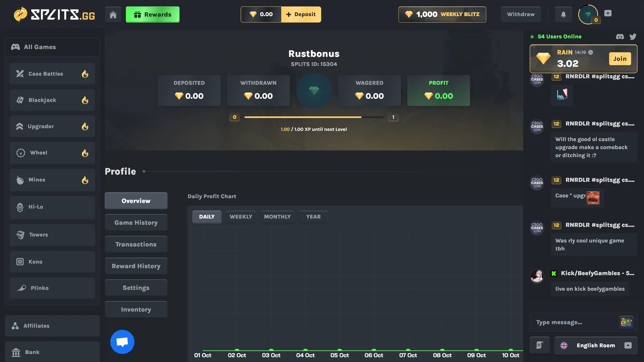The height and width of the screenshot is (362, 644).
Task: Click the SPLITS ID: 15304 text
Action: pyautogui.click(x=314, y=64)
